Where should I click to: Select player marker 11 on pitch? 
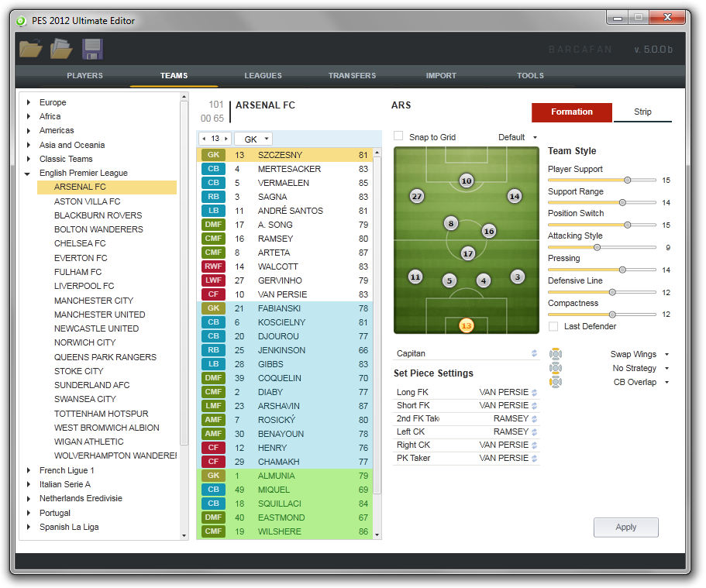point(415,277)
